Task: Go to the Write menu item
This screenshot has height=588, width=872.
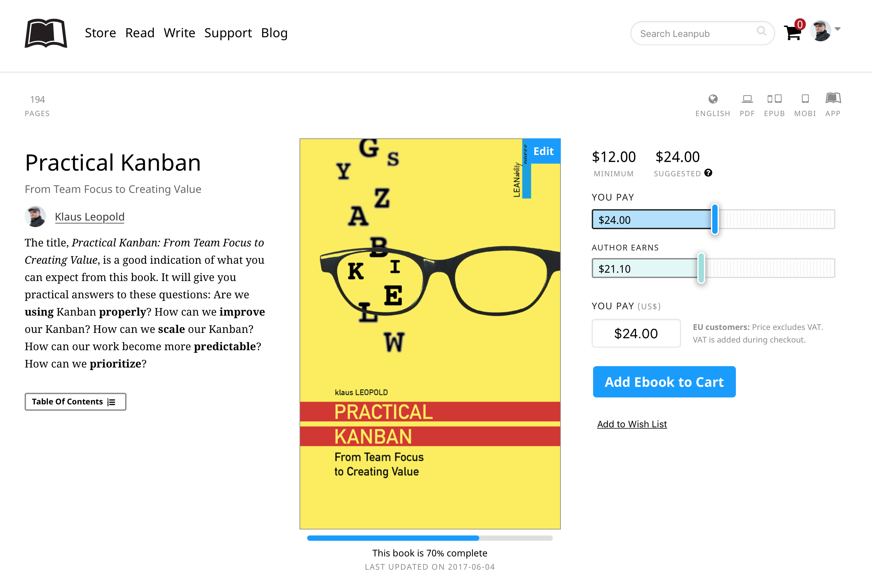Action: pyautogui.click(x=179, y=33)
